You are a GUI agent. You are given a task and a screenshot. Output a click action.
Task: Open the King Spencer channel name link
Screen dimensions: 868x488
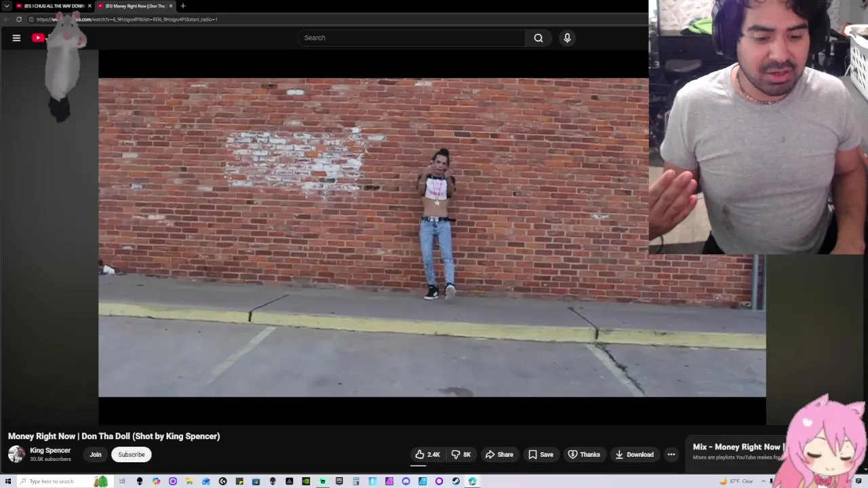click(x=50, y=450)
